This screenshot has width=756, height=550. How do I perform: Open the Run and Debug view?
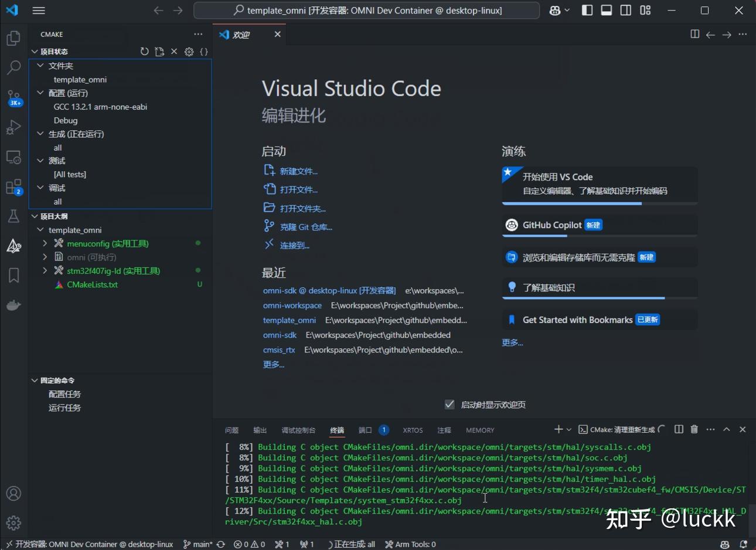[13, 127]
